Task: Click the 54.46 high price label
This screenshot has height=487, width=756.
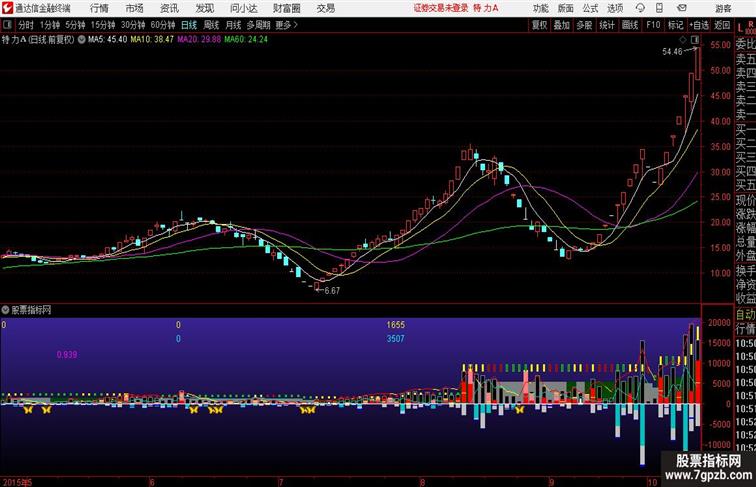Action: click(x=672, y=52)
